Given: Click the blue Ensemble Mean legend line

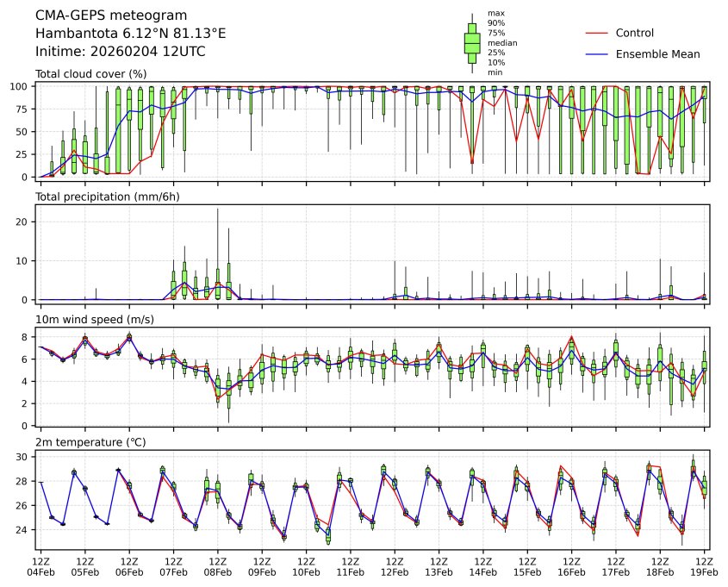Looking at the screenshot, I should 596,54.
